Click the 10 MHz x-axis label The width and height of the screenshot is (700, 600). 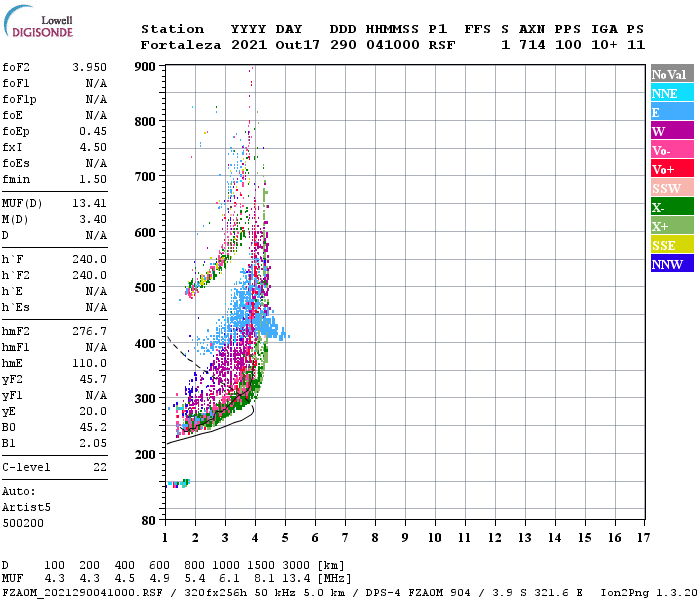[x=435, y=538]
